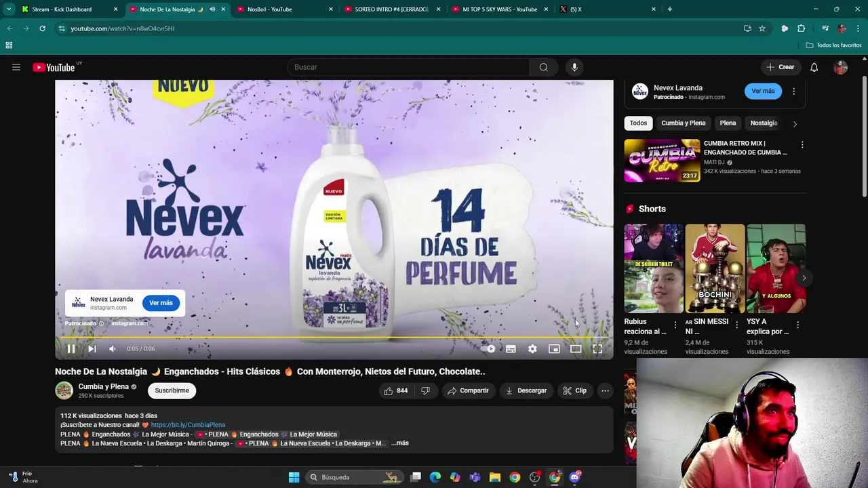Open the Crear menu
Screen dimensions: 868x488
coord(780,67)
